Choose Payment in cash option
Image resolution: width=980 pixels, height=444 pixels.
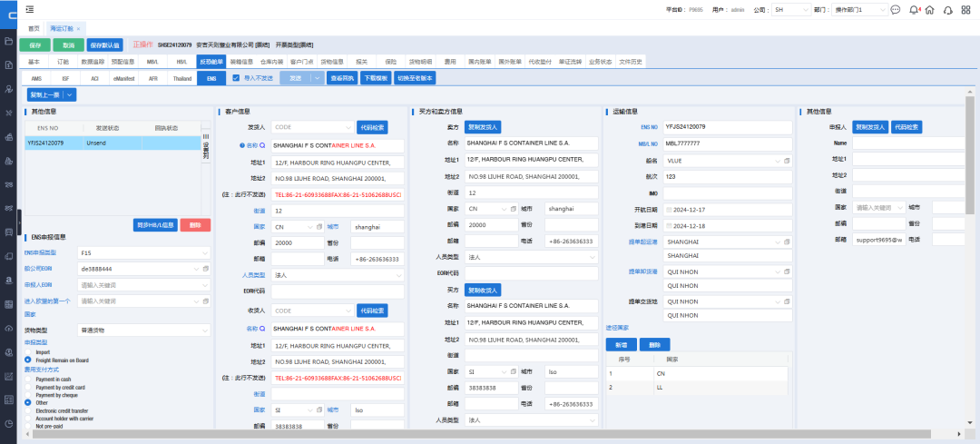[x=27, y=380]
